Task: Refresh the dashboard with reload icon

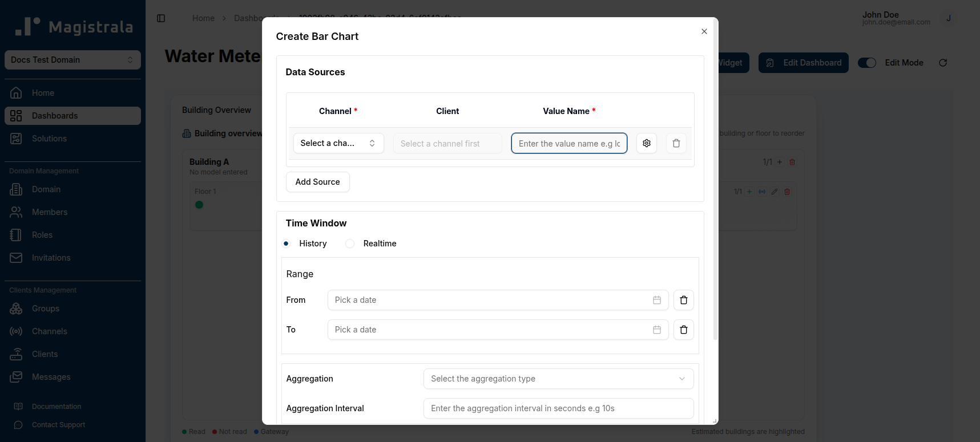Action: click(943, 63)
